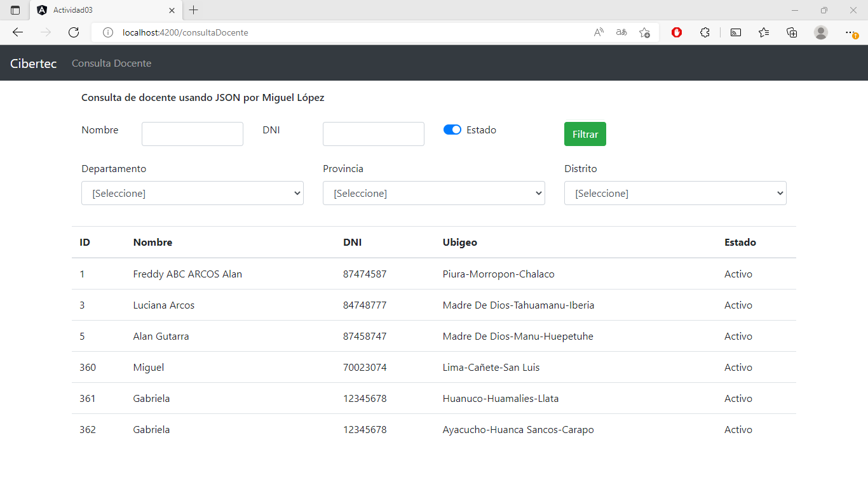
Task: Translate the page using the translate icon
Action: pos(621,32)
